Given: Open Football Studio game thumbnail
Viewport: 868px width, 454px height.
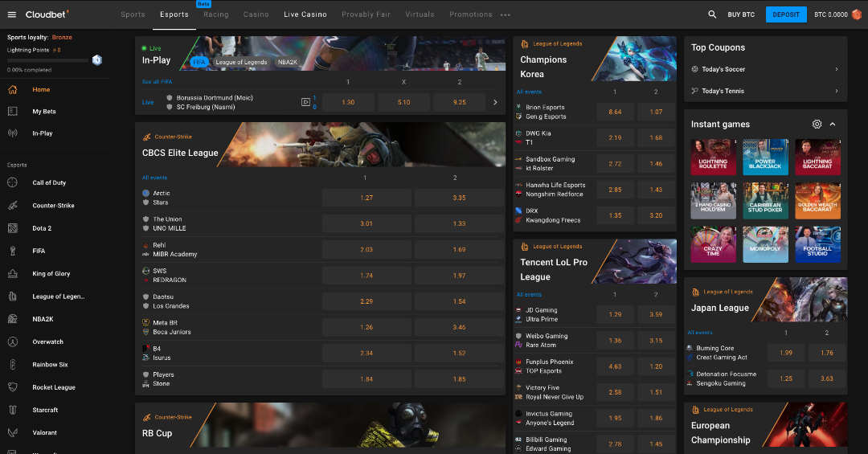Looking at the screenshot, I should click(817, 244).
